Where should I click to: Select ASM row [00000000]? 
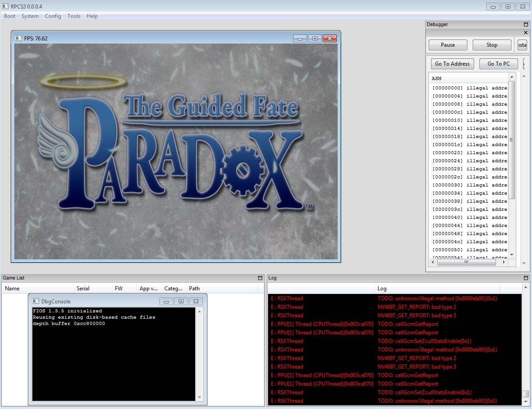(x=470, y=88)
